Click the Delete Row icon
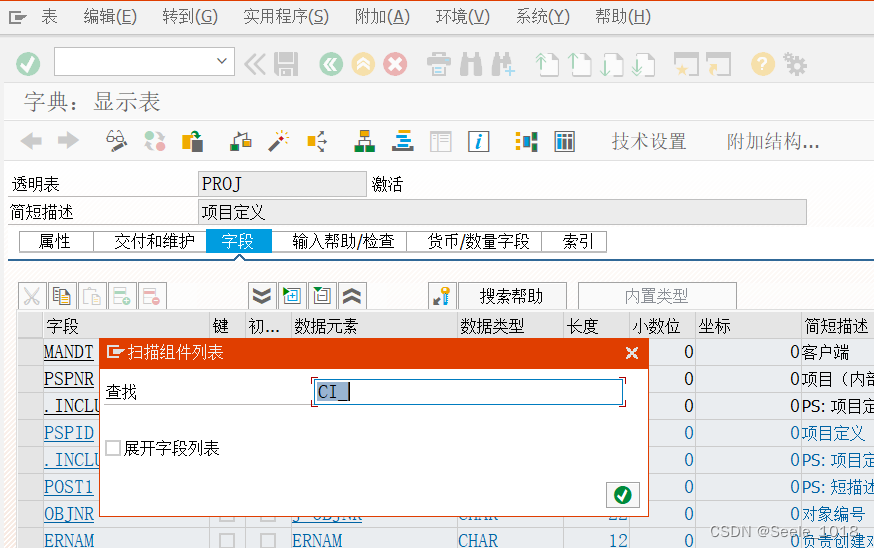 [152, 296]
